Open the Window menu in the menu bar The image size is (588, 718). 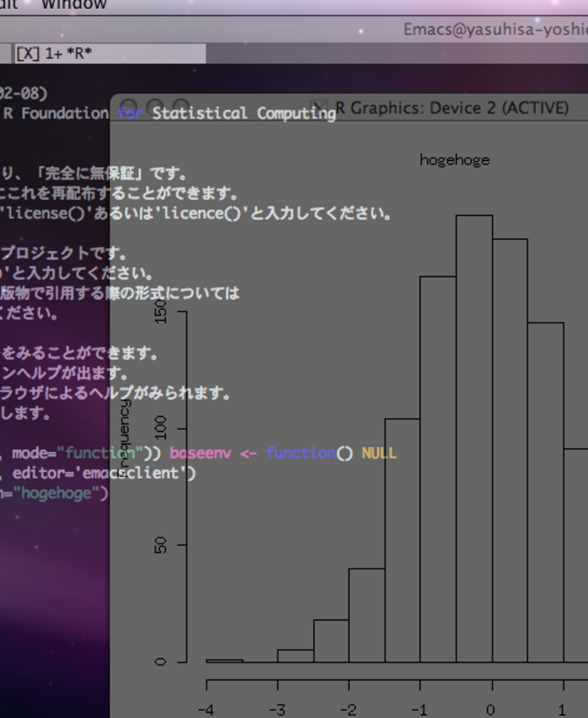click(74, 5)
